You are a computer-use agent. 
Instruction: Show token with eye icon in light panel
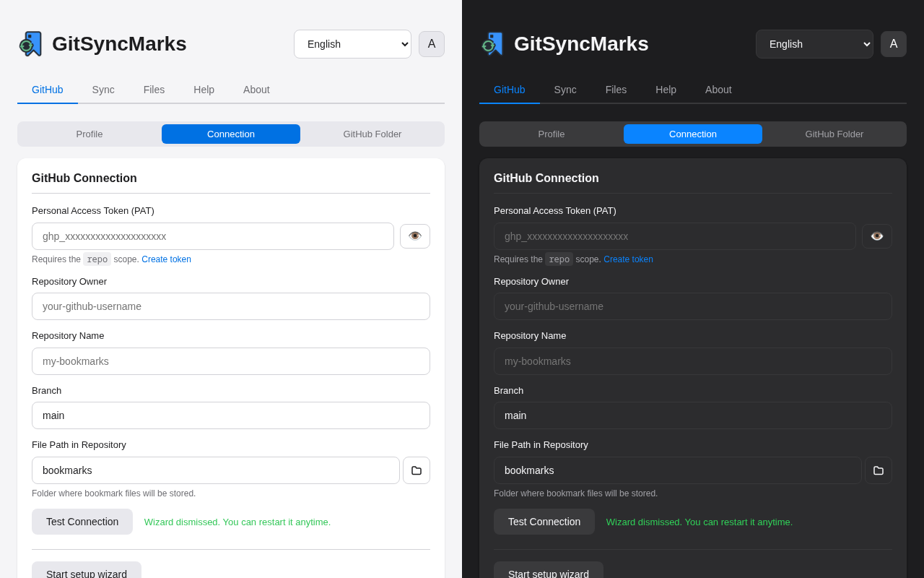(x=415, y=236)
